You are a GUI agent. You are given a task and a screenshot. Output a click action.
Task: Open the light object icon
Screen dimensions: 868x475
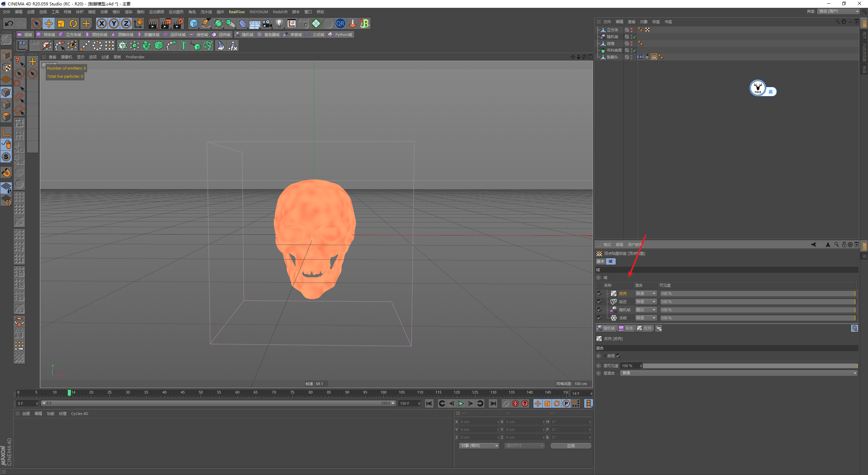click(x=279, y=23)
